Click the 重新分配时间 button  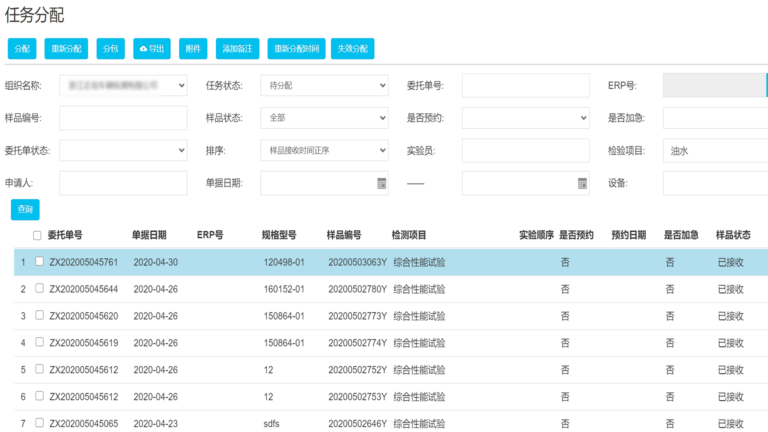(296, 48)
